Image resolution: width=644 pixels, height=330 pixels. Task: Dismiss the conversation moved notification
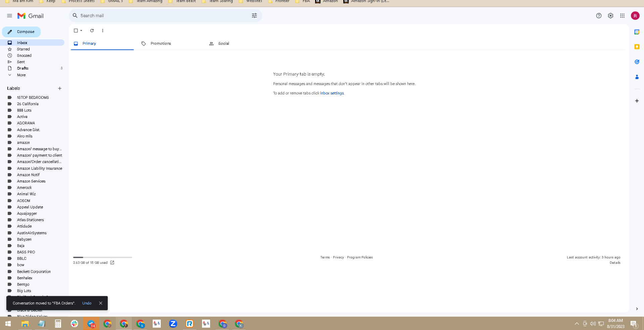pyautogui.click(x=101, y=303)
